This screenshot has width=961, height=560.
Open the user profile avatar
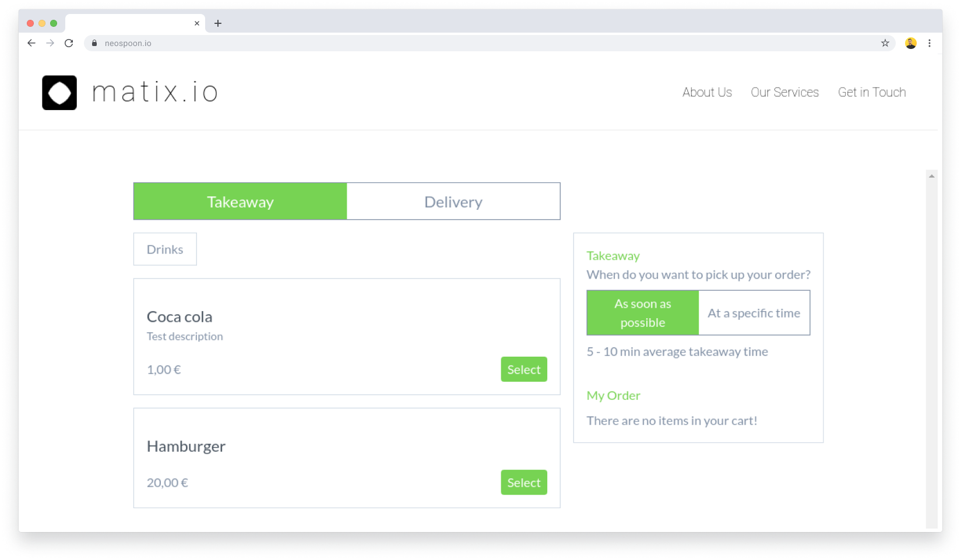tap(910, 43)
